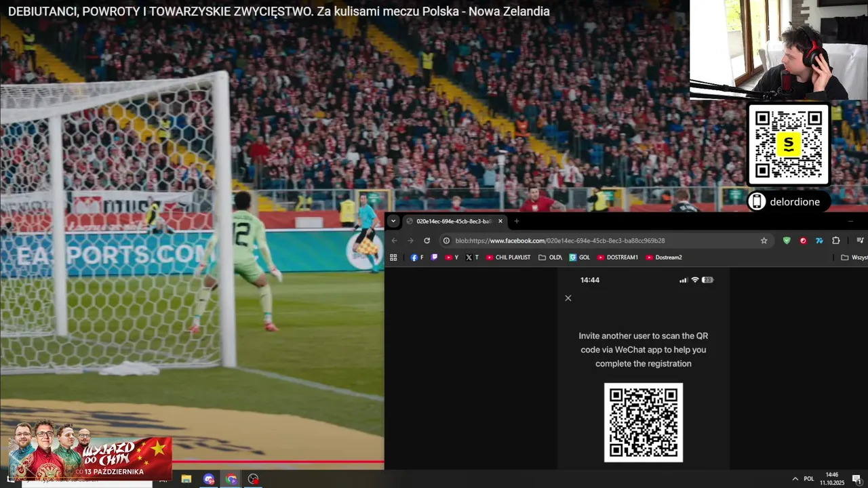This screenshot has width=868, height=488.
Task: Open the tab search dropdown in Chrome
Action: click(393, 221)
